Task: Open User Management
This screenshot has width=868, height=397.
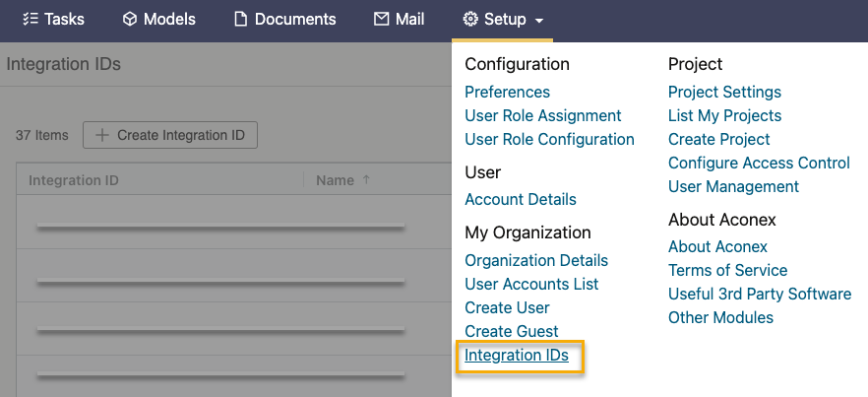Action: [733, 186]
